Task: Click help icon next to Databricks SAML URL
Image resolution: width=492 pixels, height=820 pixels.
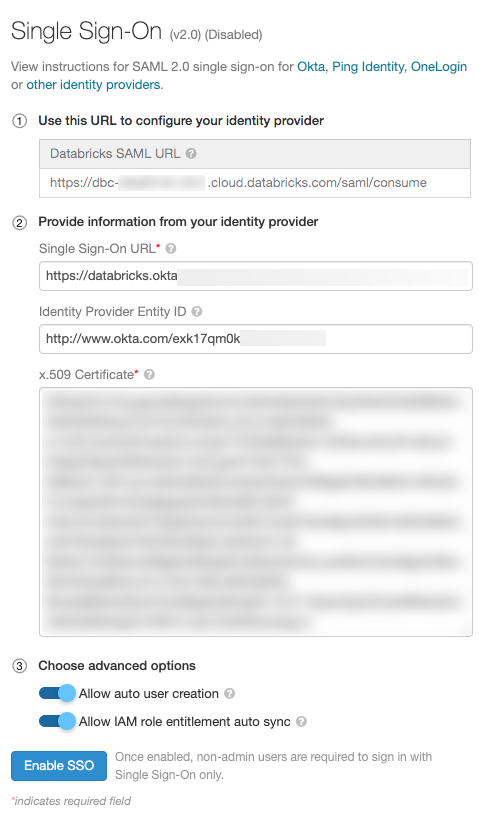Action: point(191,153)
